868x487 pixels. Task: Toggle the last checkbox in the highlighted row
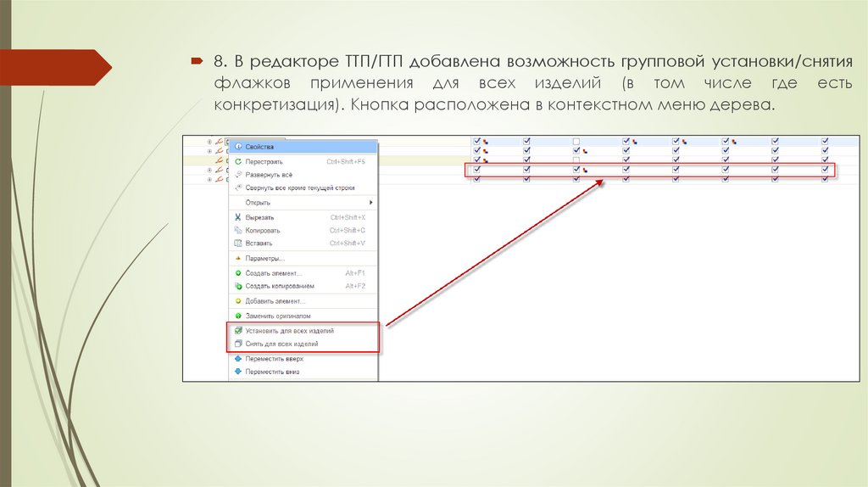click(x=825, y=170)
